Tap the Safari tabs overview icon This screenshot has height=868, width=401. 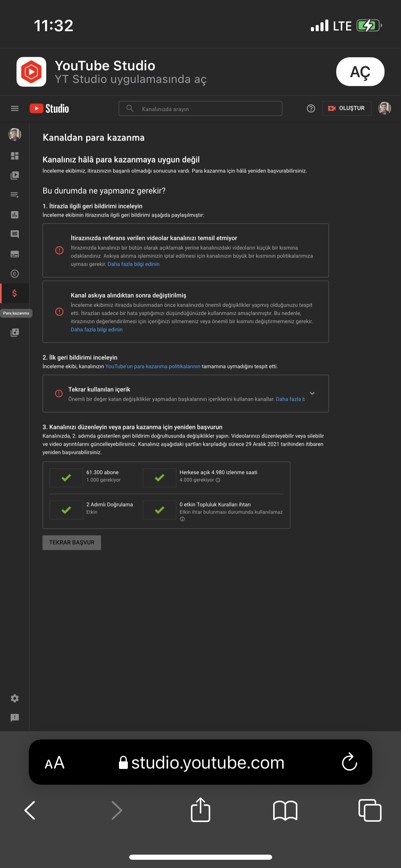[x=370, y=810]
